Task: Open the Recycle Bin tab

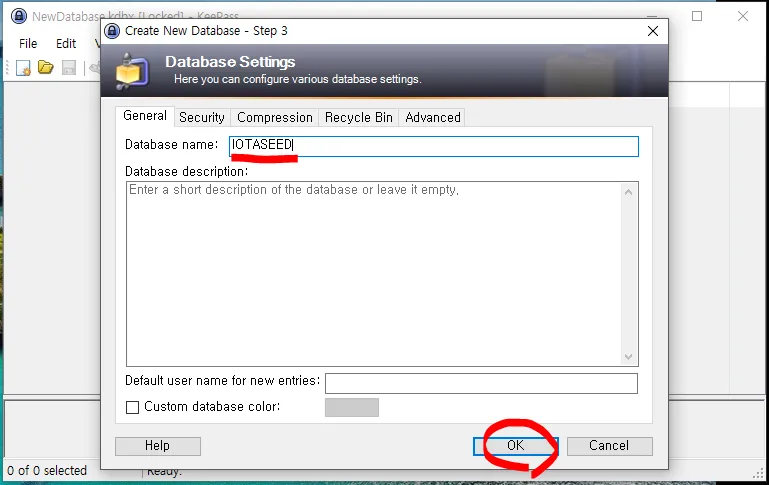Action: [x=359, y=118]
